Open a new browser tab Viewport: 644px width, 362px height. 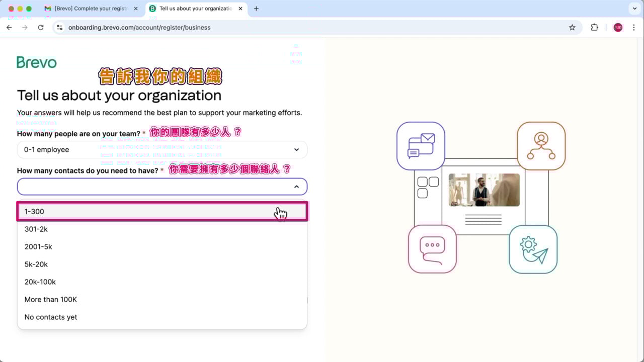(x=256, y=9)
